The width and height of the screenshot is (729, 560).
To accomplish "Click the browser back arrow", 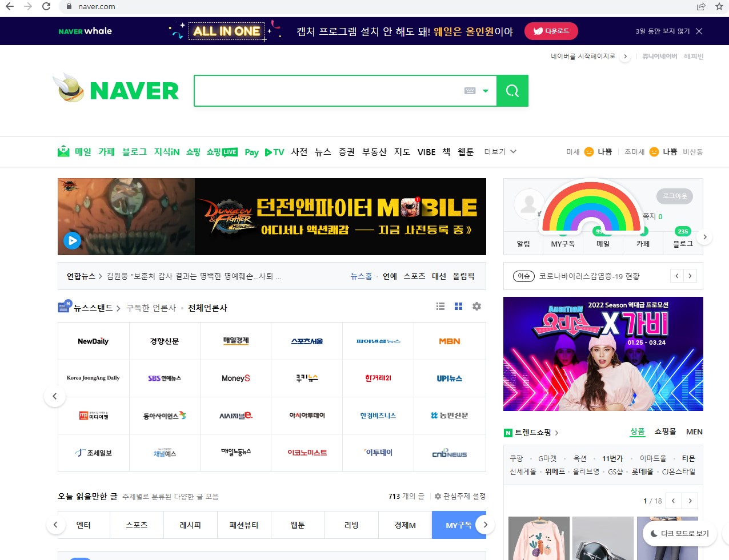I will coord(10,6).
